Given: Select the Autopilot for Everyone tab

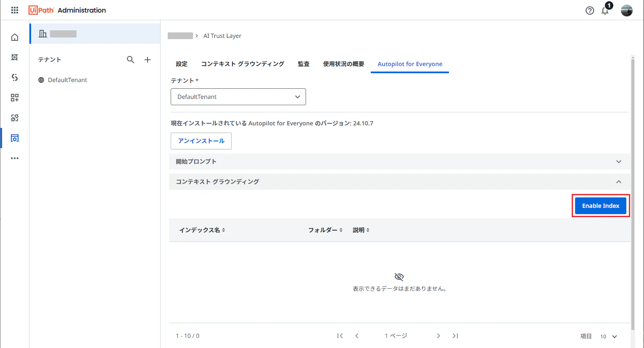Looking at the screenshot, I should (x=410, y=64).
